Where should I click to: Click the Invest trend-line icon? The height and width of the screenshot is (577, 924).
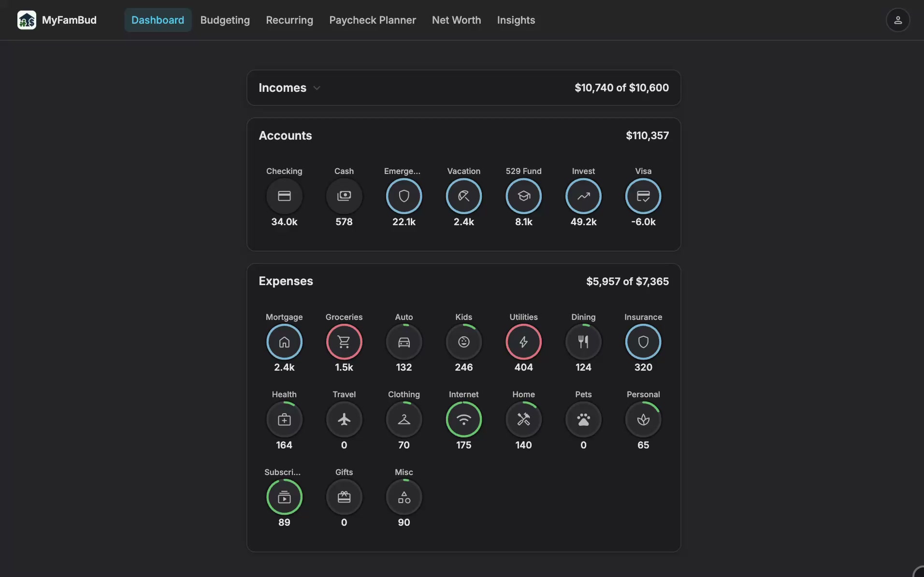pos(583,196)
